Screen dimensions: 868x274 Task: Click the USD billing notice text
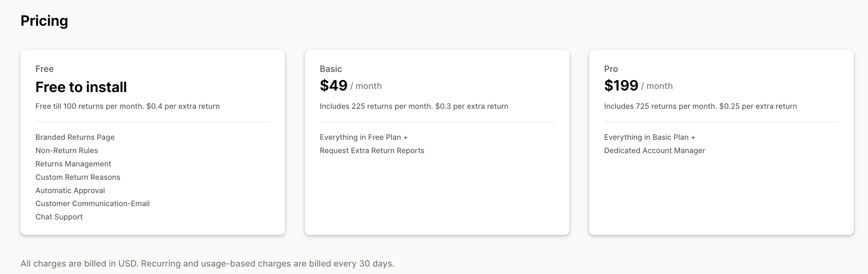tap(208, 263)
